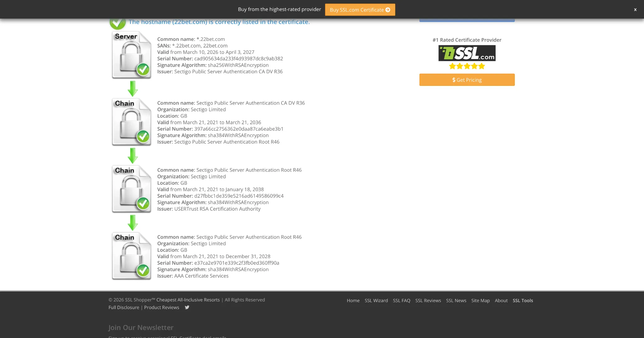Open the SSL News footer link
The width and height of the screenshot is (644, 338).
456,301
